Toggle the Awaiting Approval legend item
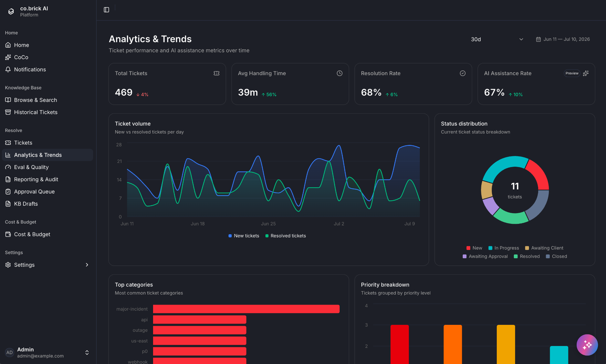This screenshot has width=606, height=364. (x=485, y=256)
